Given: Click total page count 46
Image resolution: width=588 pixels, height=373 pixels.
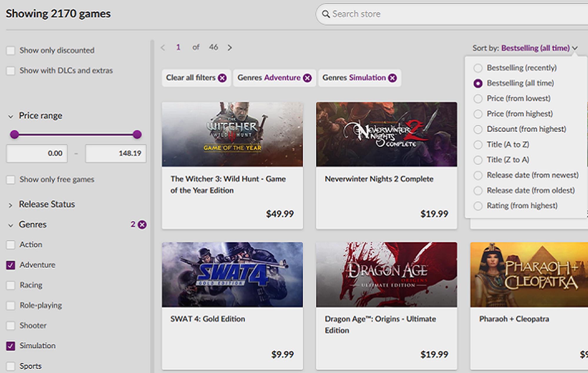Looking at the screenshot, I should click(x=213, y=47).
